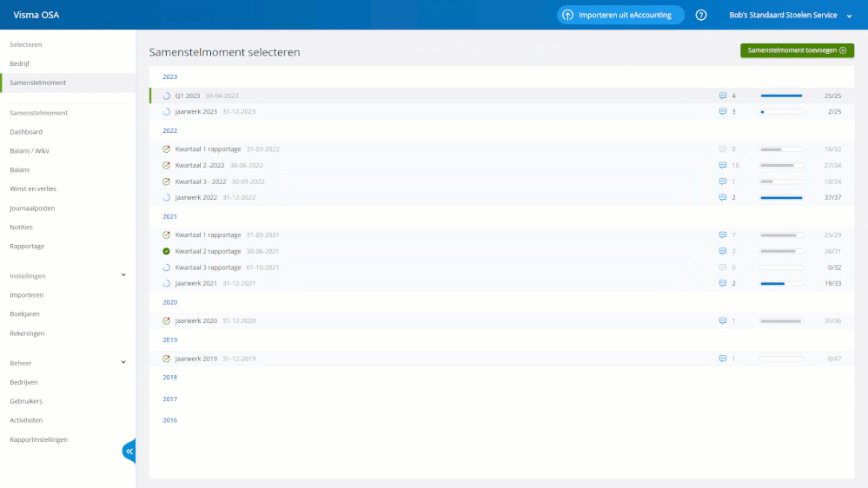Click the progress bar for Q1 2023
Viewport: 868px width, 488px height.
782,96
